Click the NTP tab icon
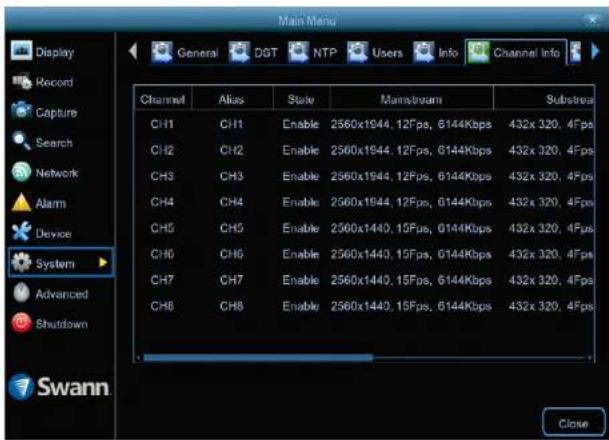This screenshot has height=440, width=609. [x=298, y=52]
